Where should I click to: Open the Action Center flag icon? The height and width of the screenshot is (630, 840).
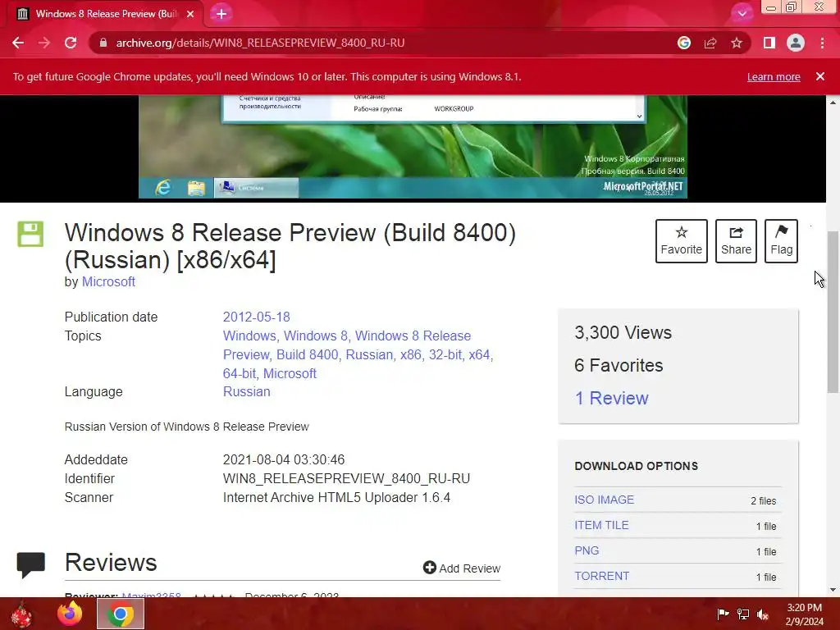723,614
